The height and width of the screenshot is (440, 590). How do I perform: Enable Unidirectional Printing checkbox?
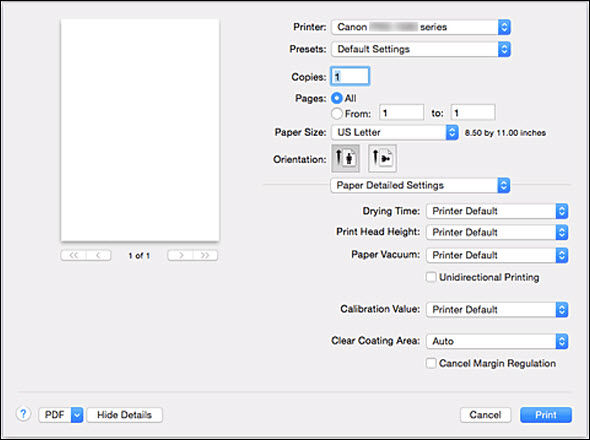pyautogui.click(x=431, y=277)
